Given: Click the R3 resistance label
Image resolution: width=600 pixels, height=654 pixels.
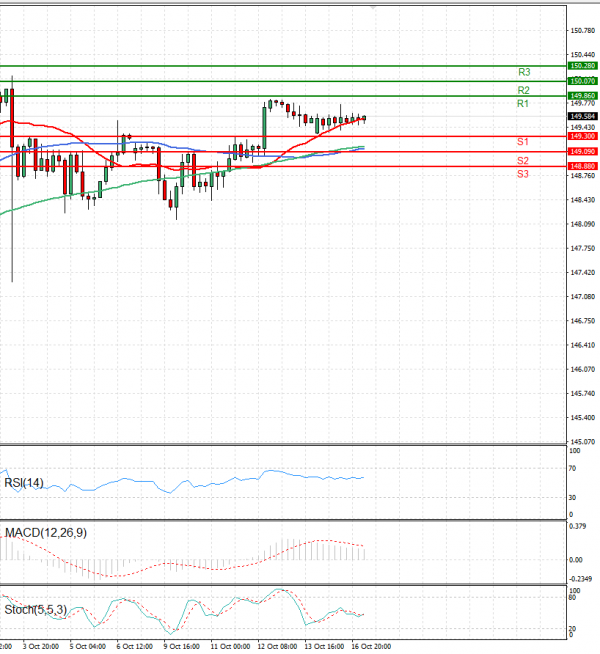Looking at the screenshot, I should [524, 72].
